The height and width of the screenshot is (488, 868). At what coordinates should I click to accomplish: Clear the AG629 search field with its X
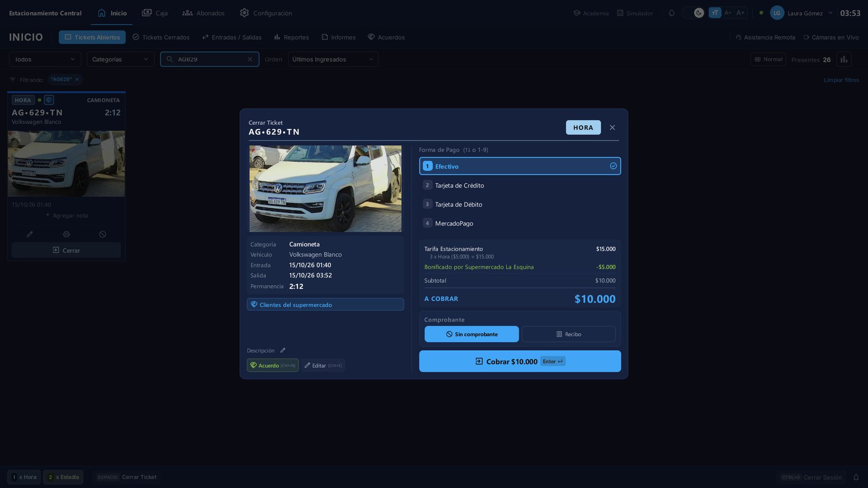point(250,59)
